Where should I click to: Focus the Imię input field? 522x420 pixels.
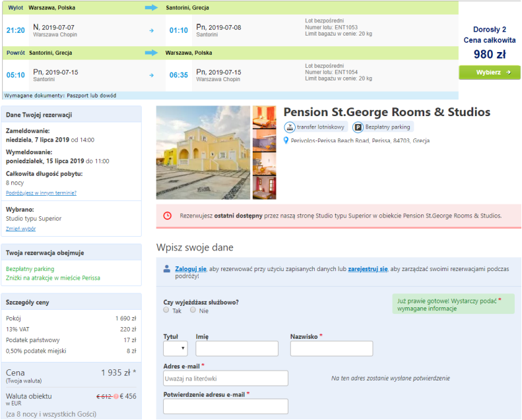(237, 349)
